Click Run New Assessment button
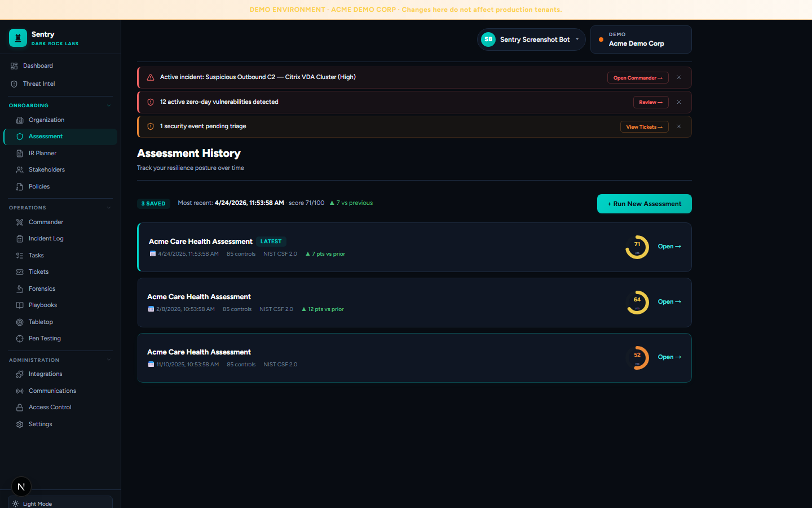812x508 pixels. coord(644,204)
